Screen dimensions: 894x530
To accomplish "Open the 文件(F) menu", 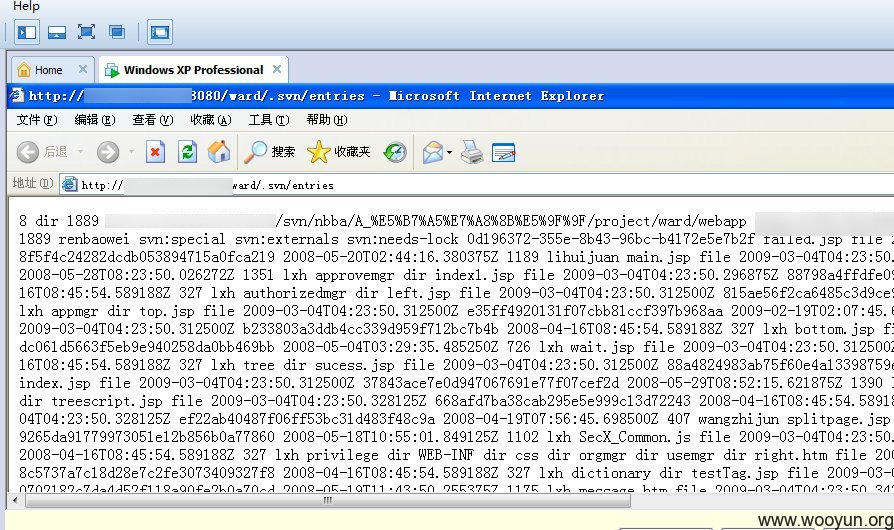I will click(x=37, y=120).
